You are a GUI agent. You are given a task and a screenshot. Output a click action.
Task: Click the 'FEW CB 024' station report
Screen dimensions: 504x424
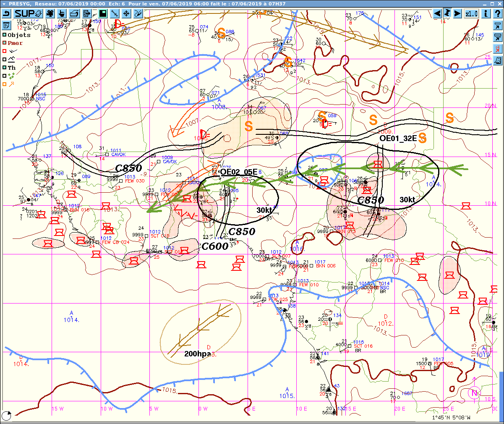[115, 242]
